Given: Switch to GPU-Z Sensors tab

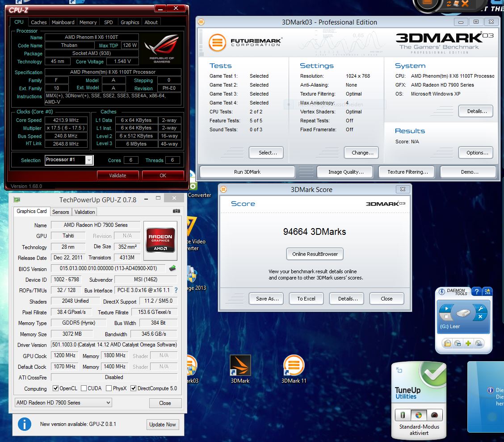Looking at the screenshot, I should [61, 212].
